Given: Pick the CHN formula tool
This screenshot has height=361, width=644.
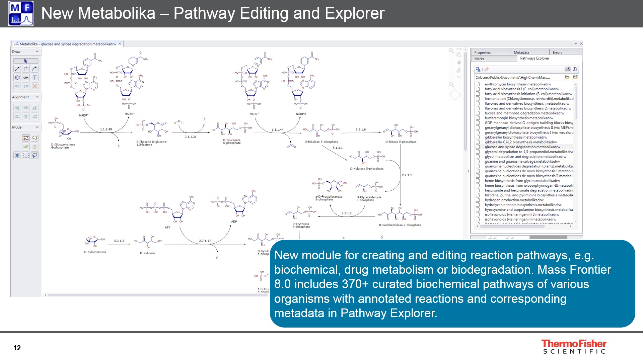Looking at the screenshot, I should 26,78.
